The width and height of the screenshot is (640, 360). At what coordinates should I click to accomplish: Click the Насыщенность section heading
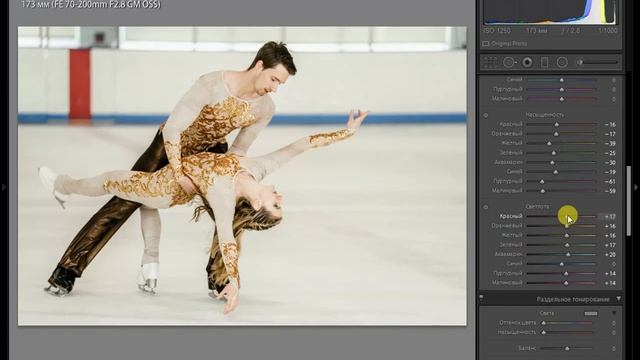click(x=545, y=115)
